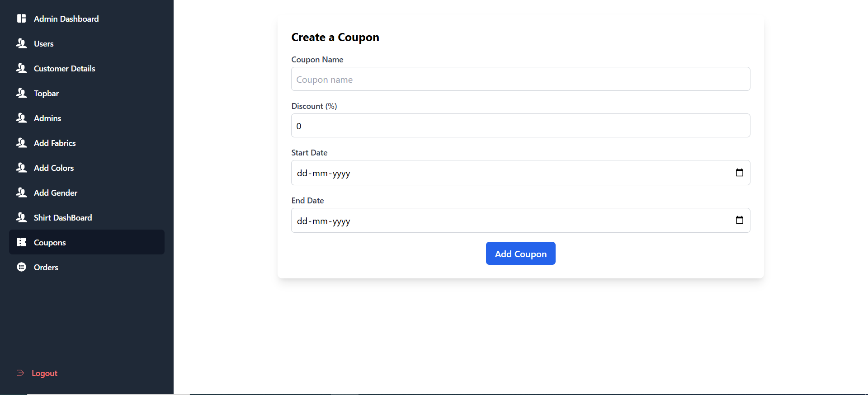Select the Add Colors menu entry
Image resolution: width=868 pixels, height=395 pixels.
click(x=53, y=168)
